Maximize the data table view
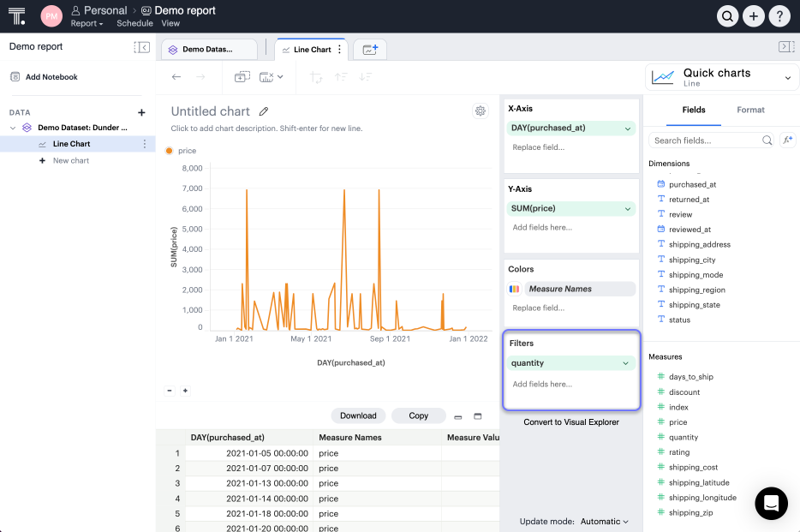This screenshot has width=800, height=532. (478, 416)
